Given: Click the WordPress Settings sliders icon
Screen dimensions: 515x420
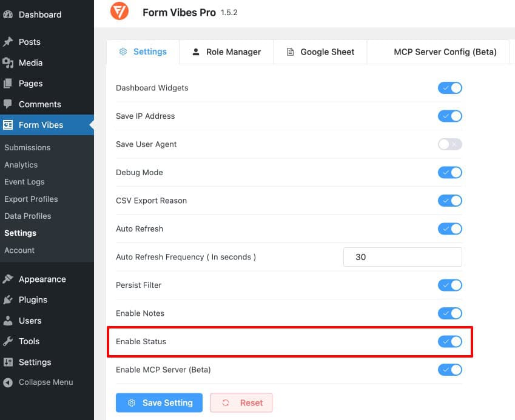Looking at the screenshot, I should coord(8,362).
